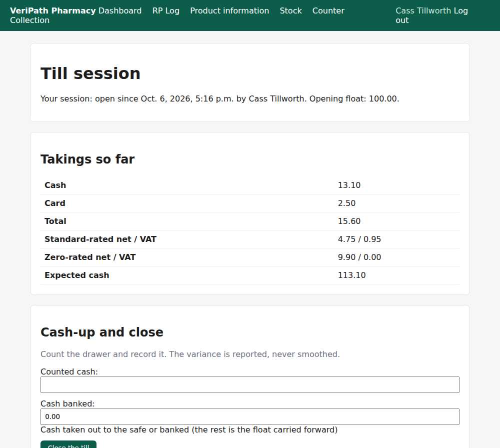Viewport: 500px width, 448px height.
Task: Log out of the session
Action: point(460,11)
